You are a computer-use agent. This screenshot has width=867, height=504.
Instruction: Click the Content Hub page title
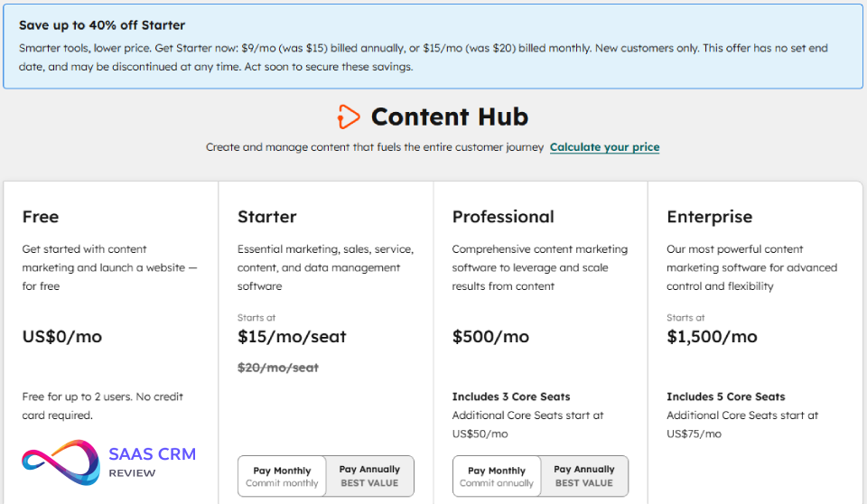coord(449,117)
